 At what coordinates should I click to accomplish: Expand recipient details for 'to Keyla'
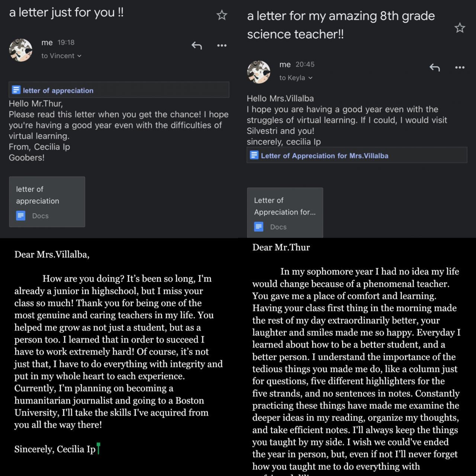point(296,78)
